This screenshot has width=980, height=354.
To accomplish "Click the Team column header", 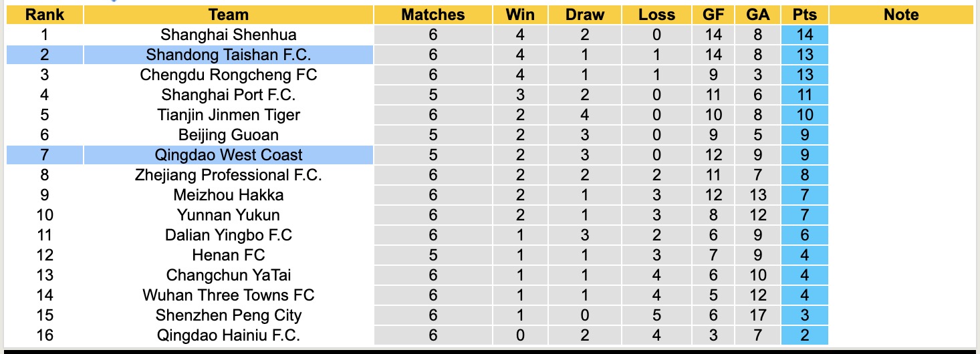I will coord(228,15).
